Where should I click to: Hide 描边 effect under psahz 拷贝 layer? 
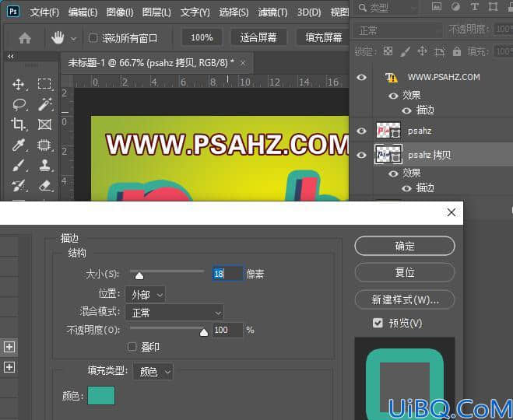tap(406, 188)
